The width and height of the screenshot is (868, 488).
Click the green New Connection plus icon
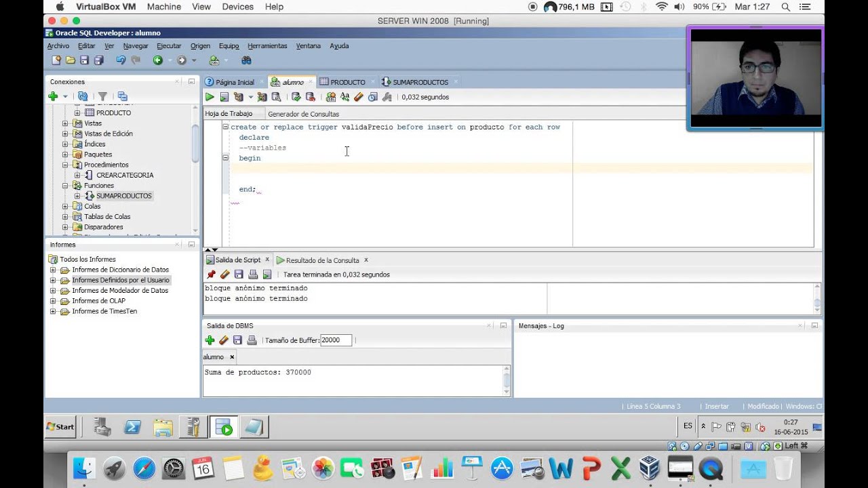pos(53,96)
